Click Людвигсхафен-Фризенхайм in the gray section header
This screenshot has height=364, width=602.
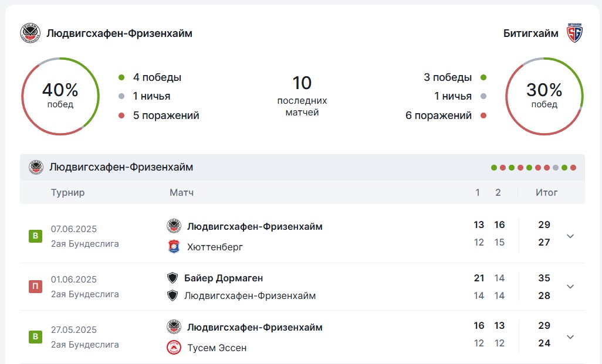pyautogui.click(x=121, y=167)
